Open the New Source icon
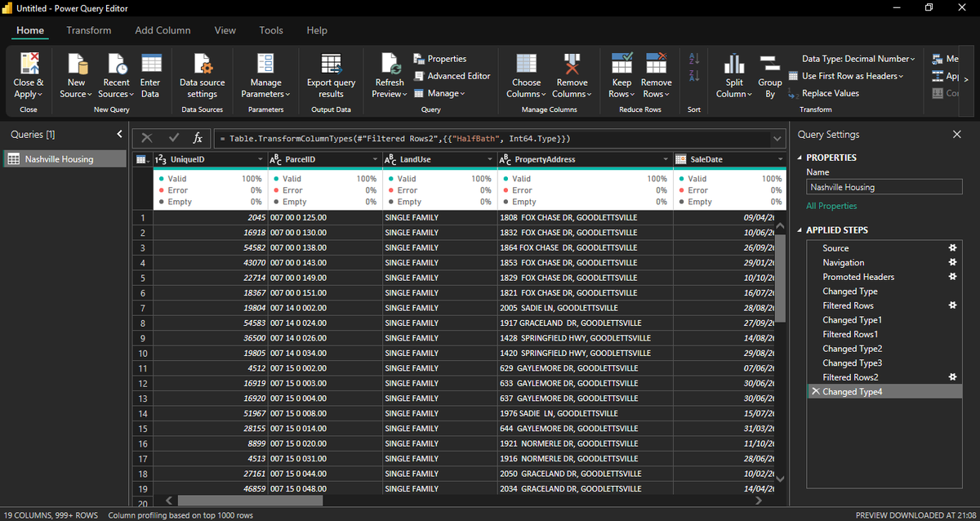 tap(77, 64)
